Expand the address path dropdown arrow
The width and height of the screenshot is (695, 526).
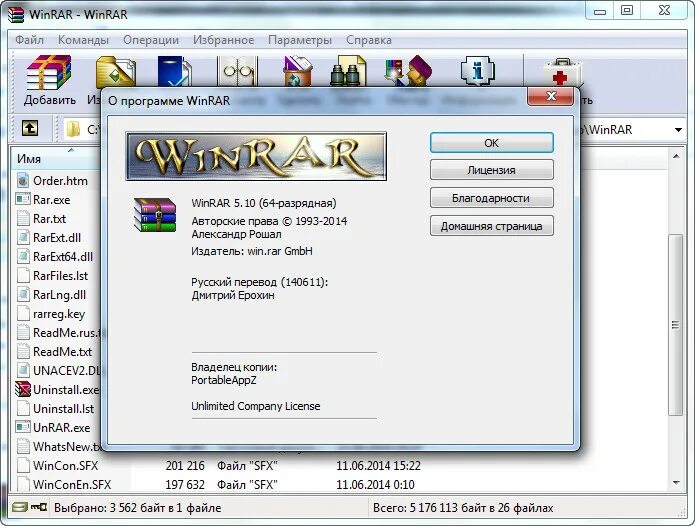(x=678, y=130)
